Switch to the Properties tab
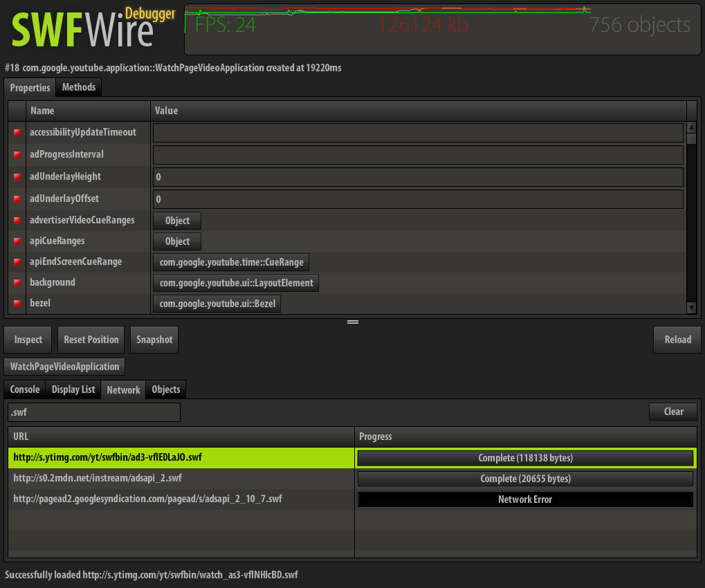The width and height of the screenshot is (705, 588). coord(30,88)
